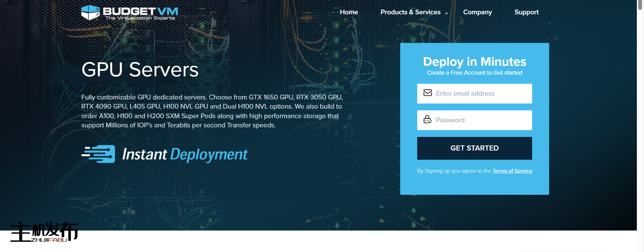Click the GPU Servers heading

click(x=140, y=69)
